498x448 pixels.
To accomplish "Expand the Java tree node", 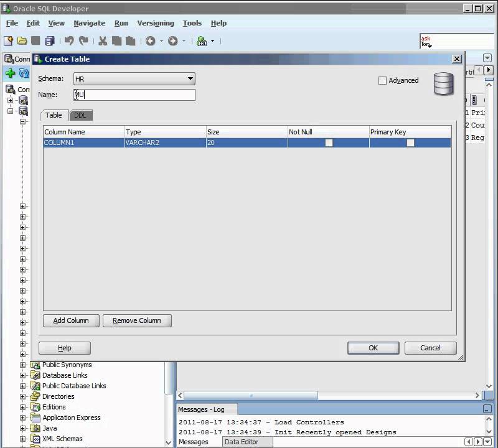I will click(x=22, y=428).
